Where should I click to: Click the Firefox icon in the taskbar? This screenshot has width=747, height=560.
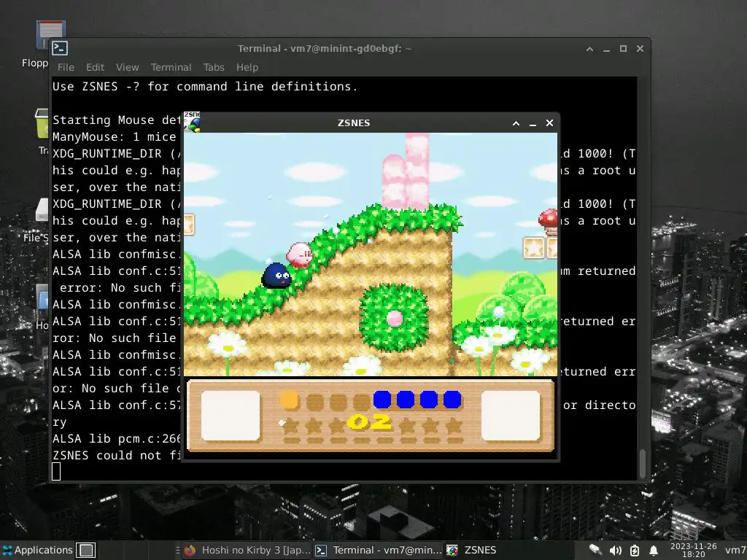[190, 550]
